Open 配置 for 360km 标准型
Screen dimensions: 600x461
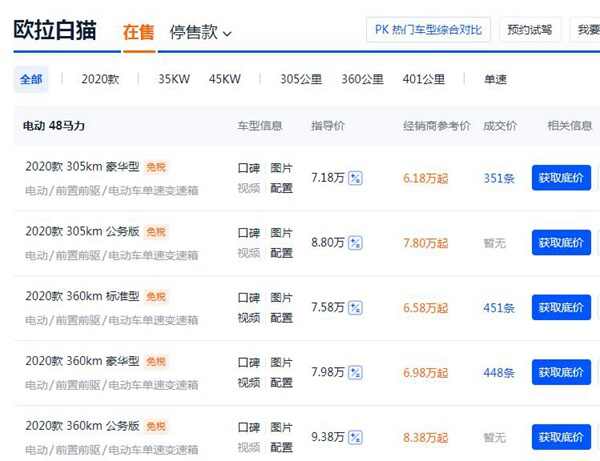(x=281, y=318)
